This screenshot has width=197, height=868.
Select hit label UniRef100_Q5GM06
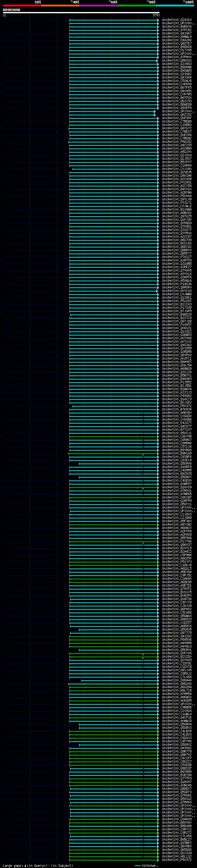coord(176,464)
